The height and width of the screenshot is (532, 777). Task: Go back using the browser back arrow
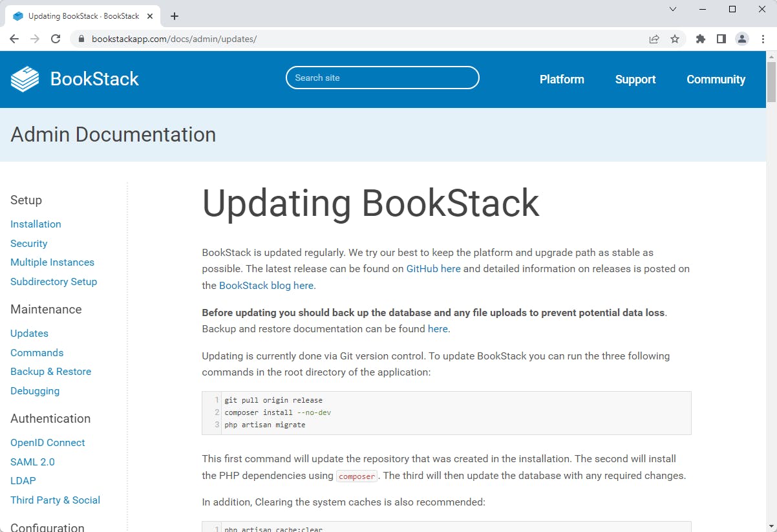[14, 39]
